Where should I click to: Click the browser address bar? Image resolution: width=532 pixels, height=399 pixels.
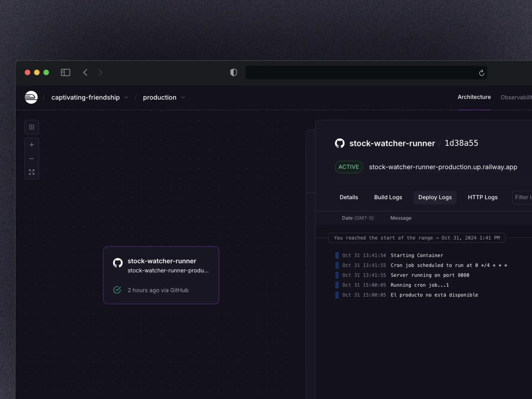pos(366,73)
